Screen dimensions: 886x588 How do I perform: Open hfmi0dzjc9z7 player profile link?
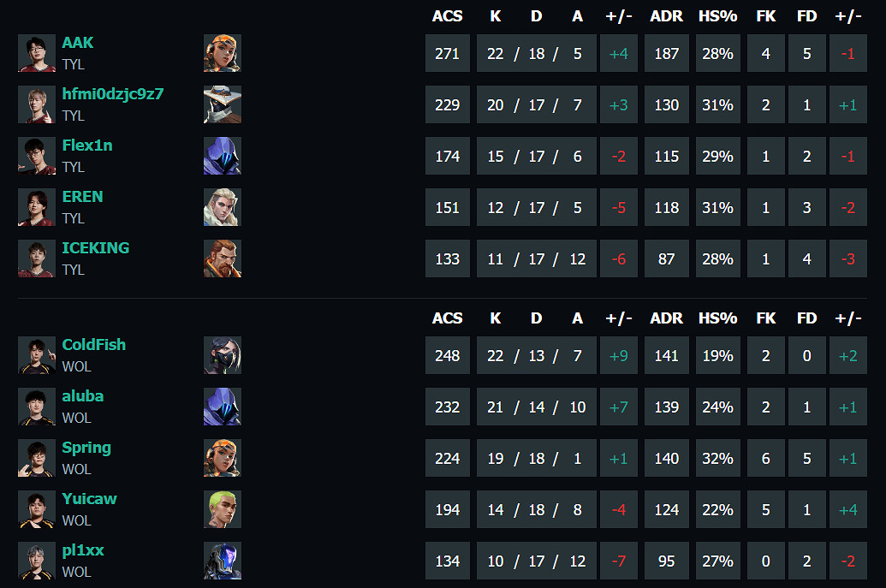pyautogui.click(x=112, y=94)
